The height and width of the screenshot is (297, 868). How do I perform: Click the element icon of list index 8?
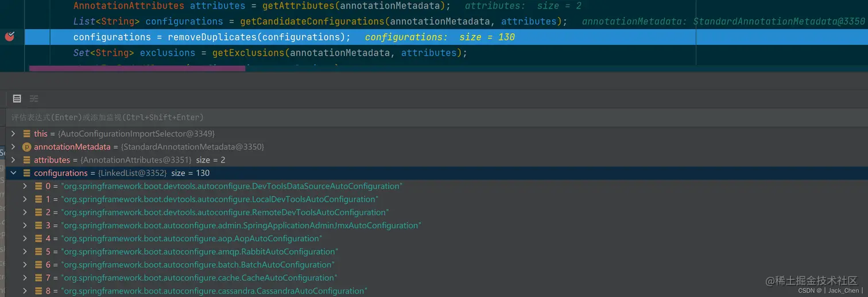38,291
